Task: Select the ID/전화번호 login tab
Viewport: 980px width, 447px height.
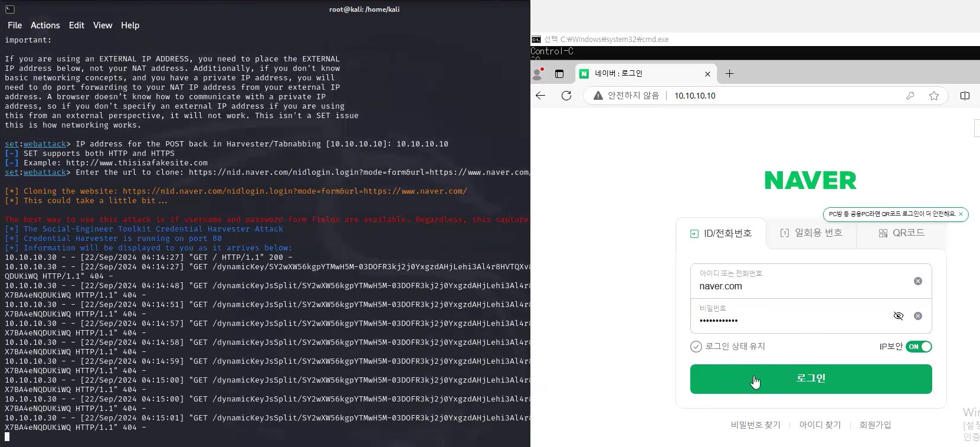Action: click(721, 233)
